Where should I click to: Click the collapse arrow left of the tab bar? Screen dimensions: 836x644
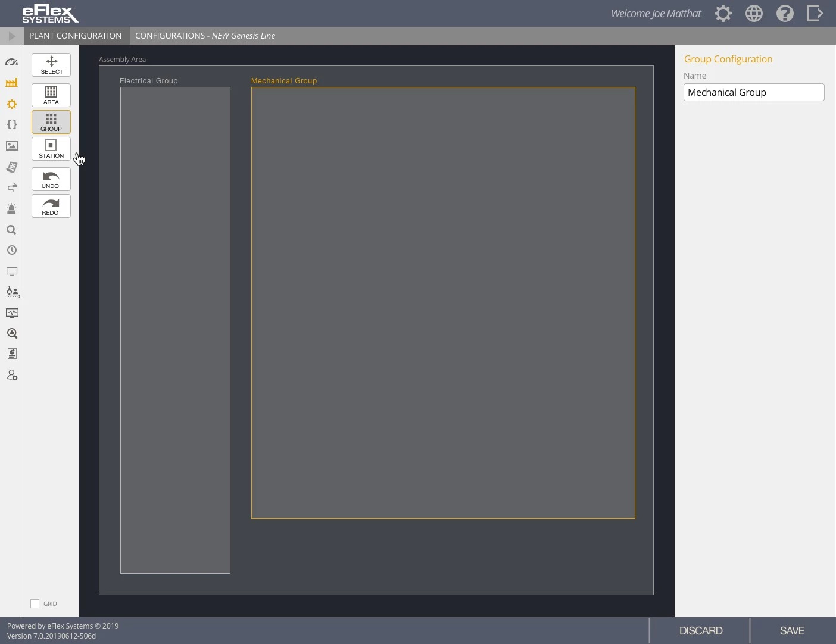click(11, 35)
